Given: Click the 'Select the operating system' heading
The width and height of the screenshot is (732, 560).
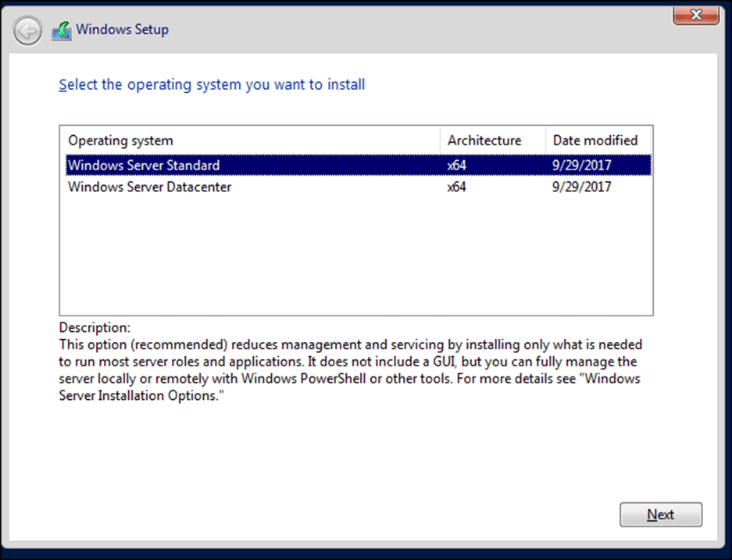Looking at the screenshot, I should click(x=212, y=84).
